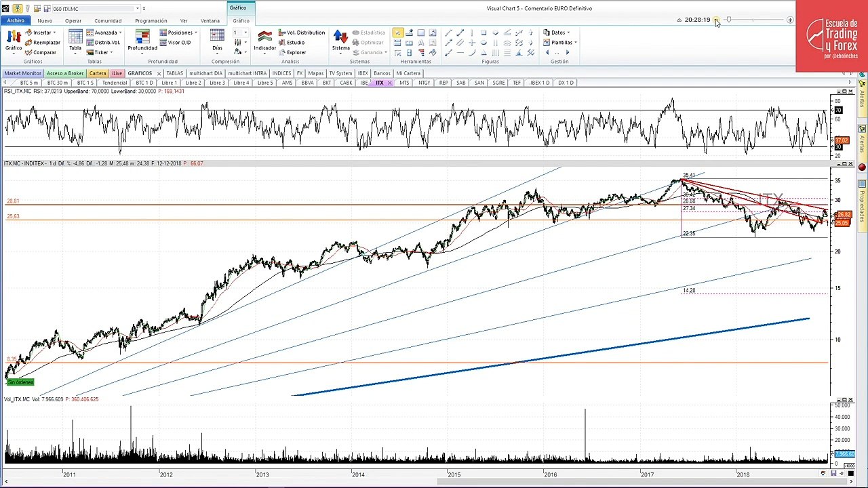Close the ITX chart tab
Viewport: 868px width, 488px height.
pyautogui.click(x=390, y=83)
